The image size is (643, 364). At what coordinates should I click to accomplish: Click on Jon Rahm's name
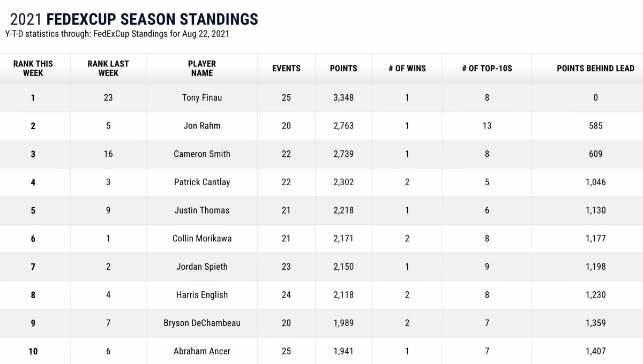point(202,126)
